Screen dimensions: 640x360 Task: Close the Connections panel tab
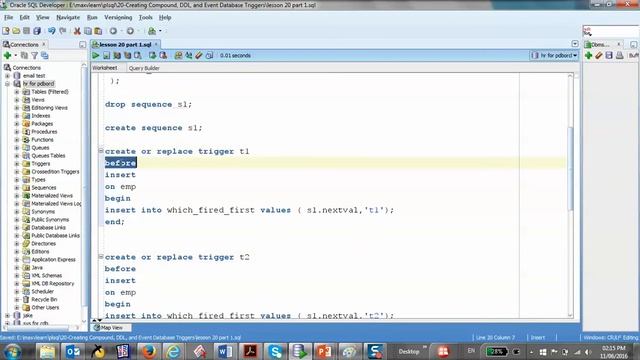pyautogui.click(x=44, y=44)
